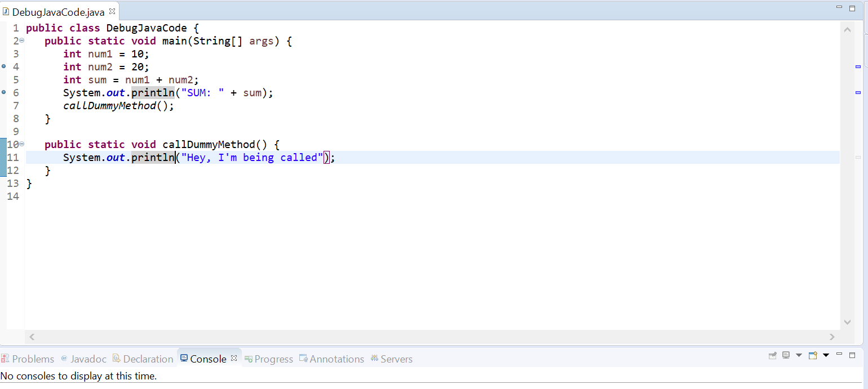Switch to the Javadoc tab
The width and height of the screenshot is (868, 389).
tap(83, 359)
